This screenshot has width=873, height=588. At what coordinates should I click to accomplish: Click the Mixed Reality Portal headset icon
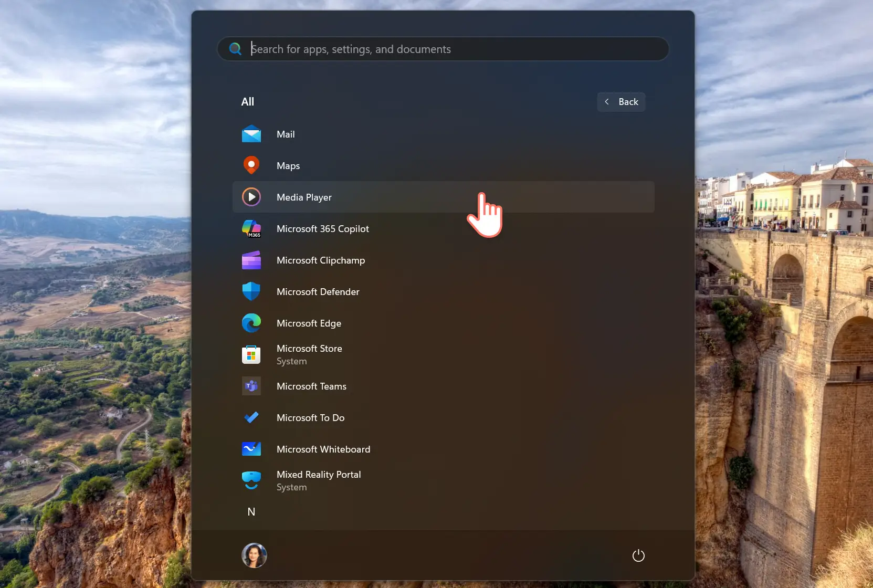pyautogui.click(x=251, y=480)
